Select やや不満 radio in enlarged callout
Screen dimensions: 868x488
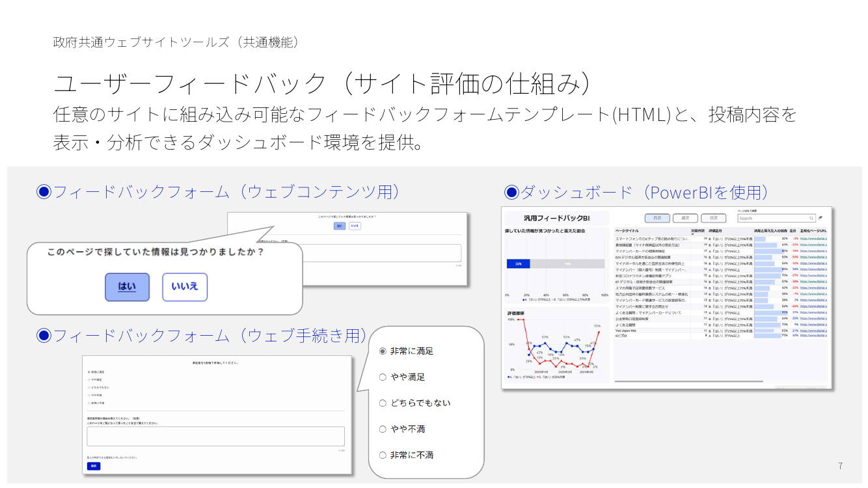click(x=383, y=429)
